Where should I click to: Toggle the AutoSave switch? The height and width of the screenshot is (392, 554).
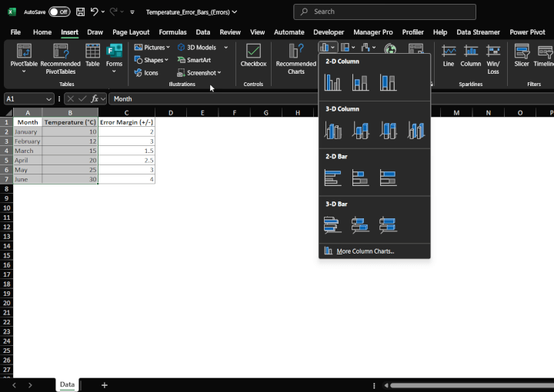58,12
